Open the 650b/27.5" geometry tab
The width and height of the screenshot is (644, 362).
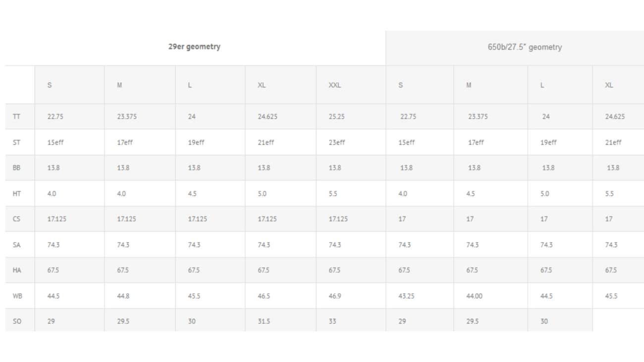(x=525, y=48)
